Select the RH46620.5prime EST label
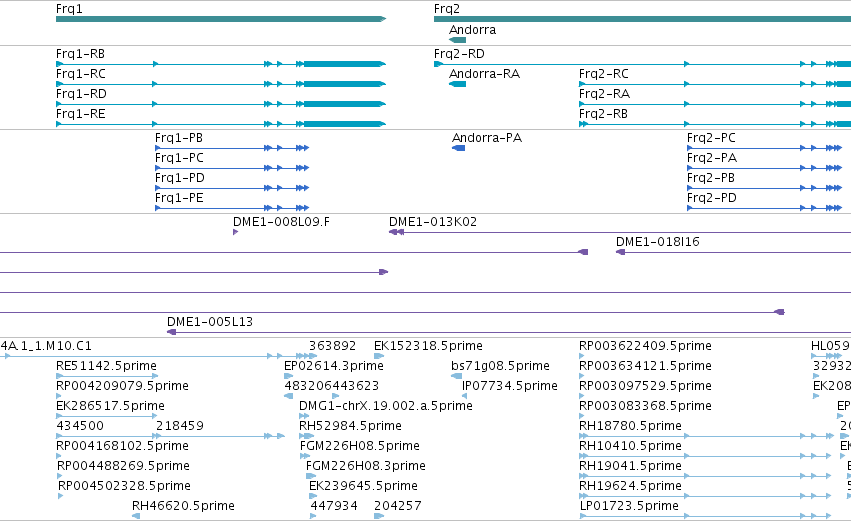Viewport: 851px width, 521px height. [x=183, y=506]
